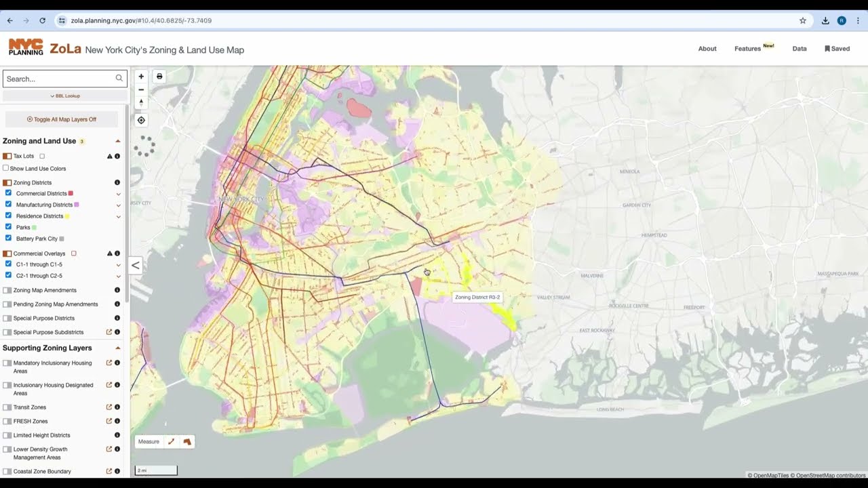Select the line distance measure tool
Image resolution: width=868 pixels, height=488 pixels.
click(x=171, y=442)
